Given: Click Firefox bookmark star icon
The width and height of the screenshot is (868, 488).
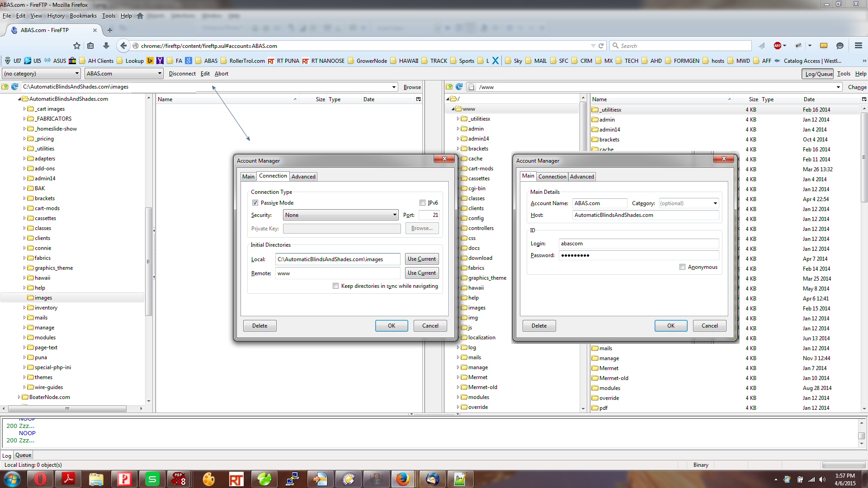Looking at the screenshot, I should point(77,46).
